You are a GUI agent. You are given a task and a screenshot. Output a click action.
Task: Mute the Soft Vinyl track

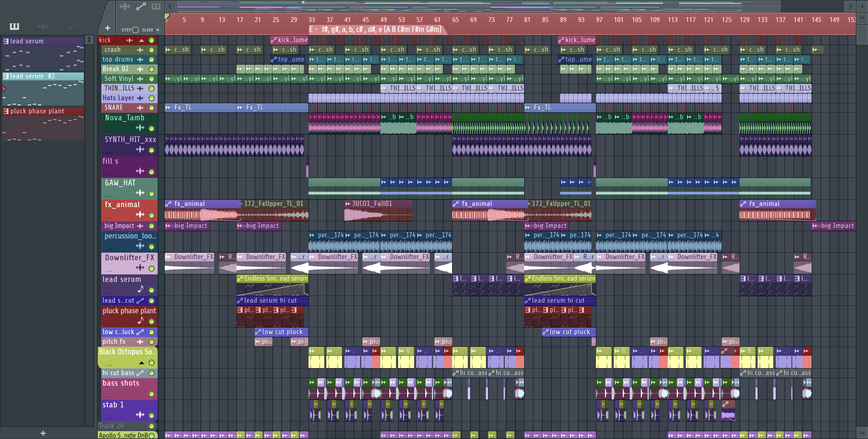[152, 79]
